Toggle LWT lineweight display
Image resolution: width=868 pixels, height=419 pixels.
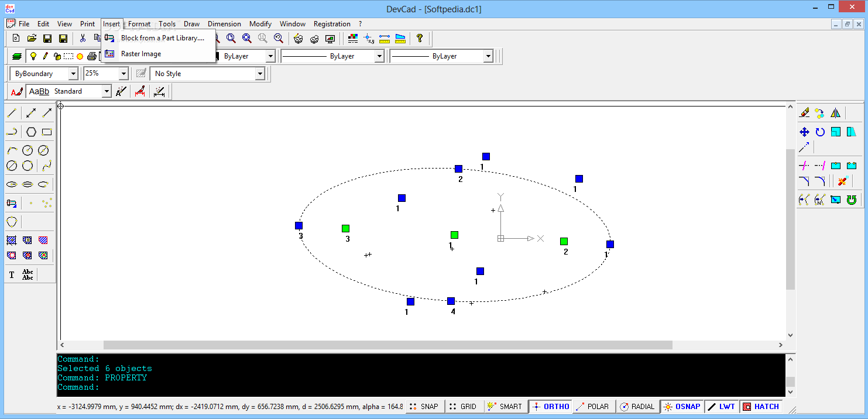pos(721,406)
